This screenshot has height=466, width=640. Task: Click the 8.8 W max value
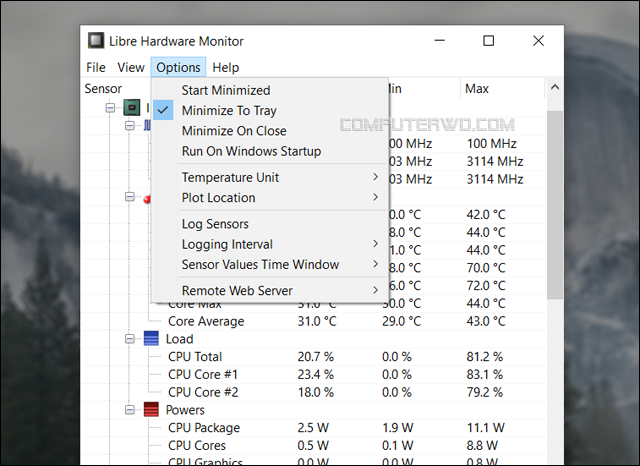coord(482,446)
